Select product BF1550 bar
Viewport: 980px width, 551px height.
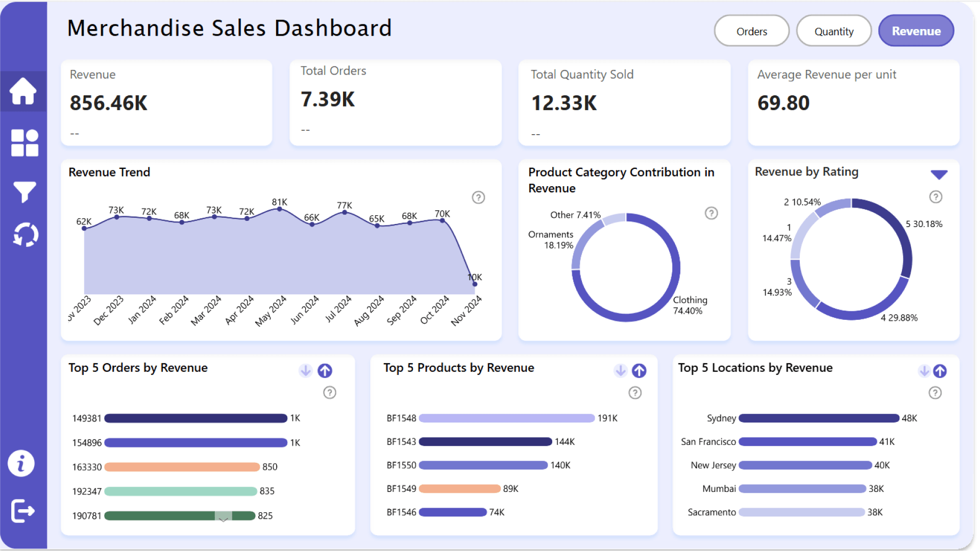click(x=483, y=465)
